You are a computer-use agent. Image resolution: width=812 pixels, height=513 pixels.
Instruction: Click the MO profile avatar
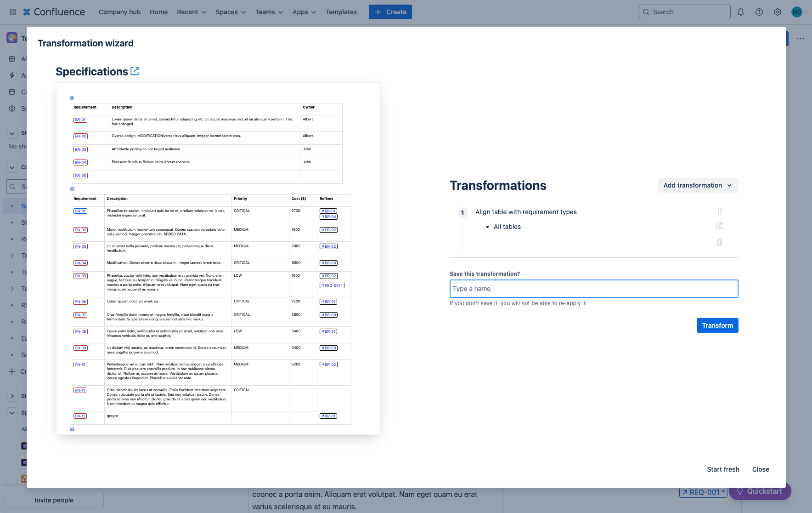797,12
